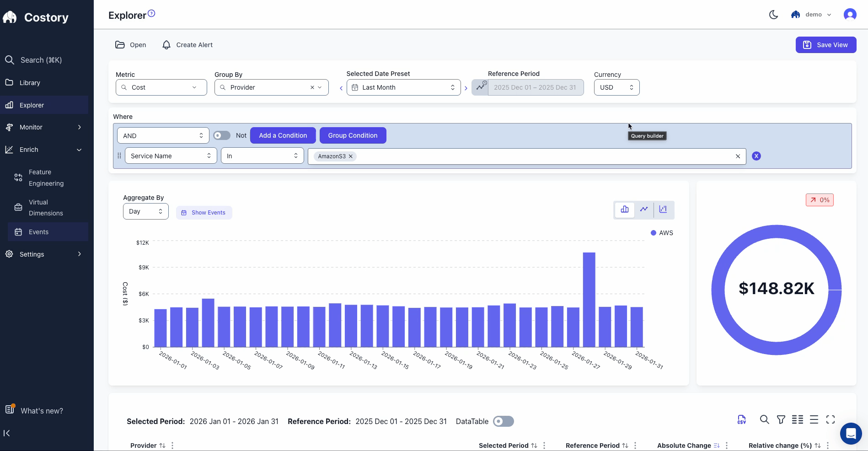The height and width of the screenshot is (451, 868).
Task: Select the histogram chart type
Action: 663,209
